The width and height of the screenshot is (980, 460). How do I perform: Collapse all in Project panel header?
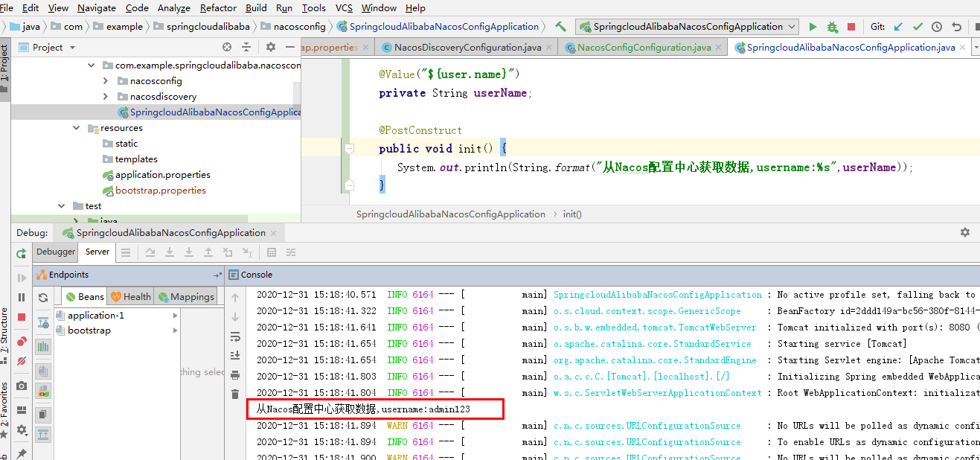click(x=246, y=47)
